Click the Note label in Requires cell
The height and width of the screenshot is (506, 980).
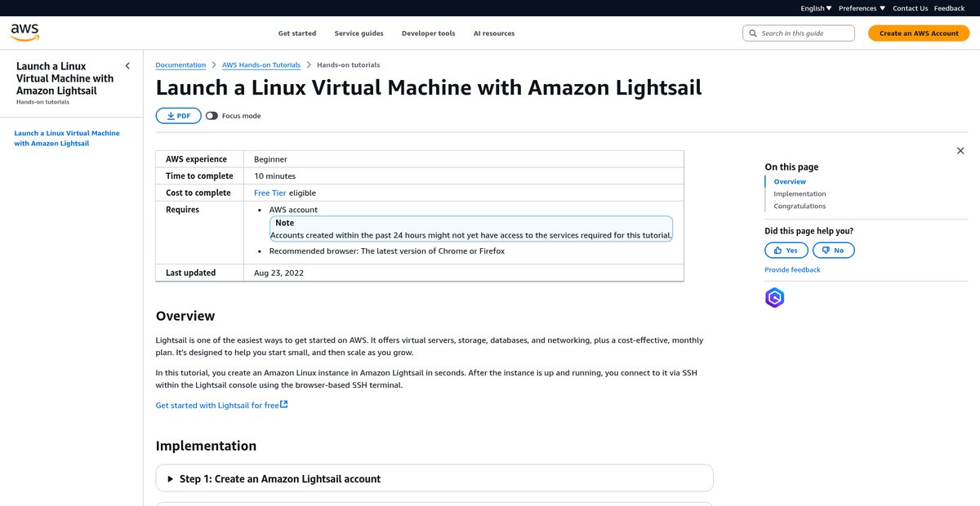[x=285, y=223]
